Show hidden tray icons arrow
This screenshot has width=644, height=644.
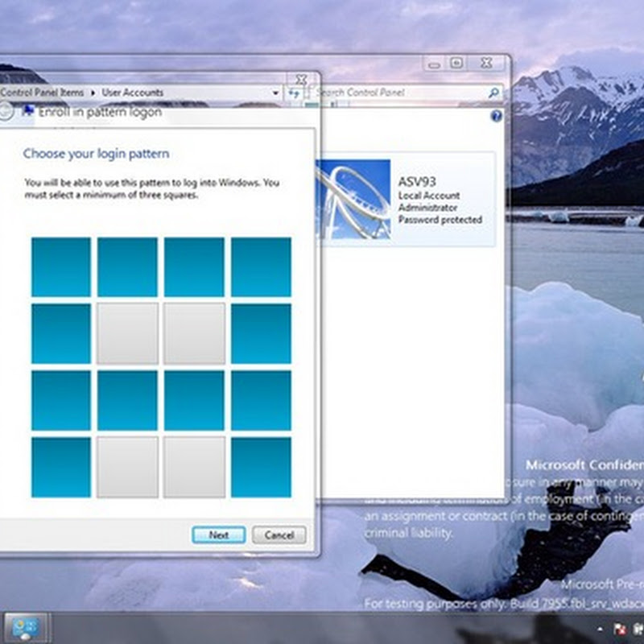click(x=600, y=629)
